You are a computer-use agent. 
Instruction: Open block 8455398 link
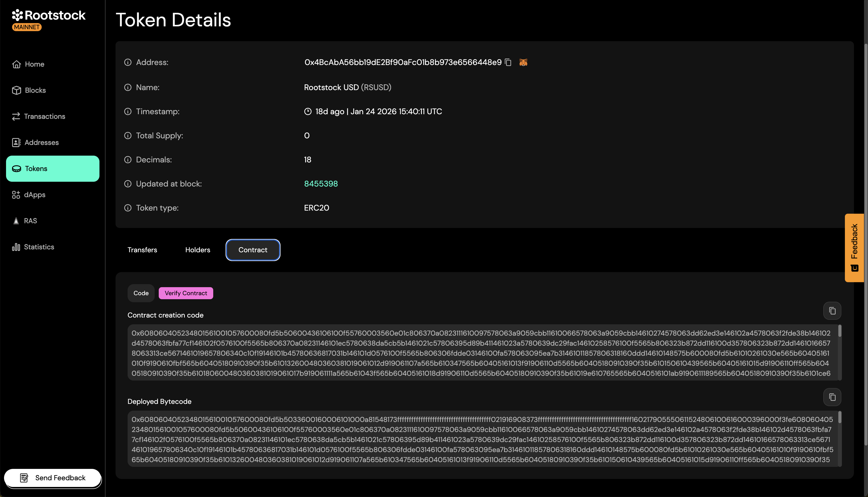click(321, 184)
